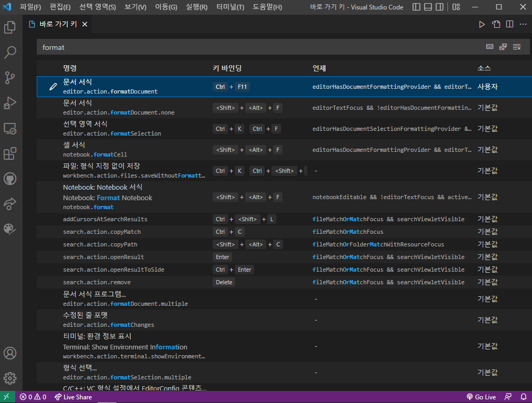Screen dimensions: 532x403
Task: Select the search.action.openResult row
Action: click(x=284, y=257)
